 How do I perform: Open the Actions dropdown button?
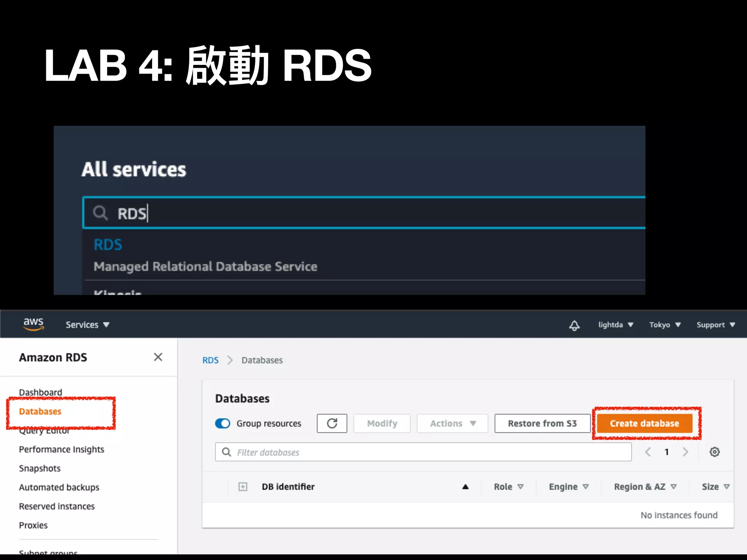tap(452, 423)
